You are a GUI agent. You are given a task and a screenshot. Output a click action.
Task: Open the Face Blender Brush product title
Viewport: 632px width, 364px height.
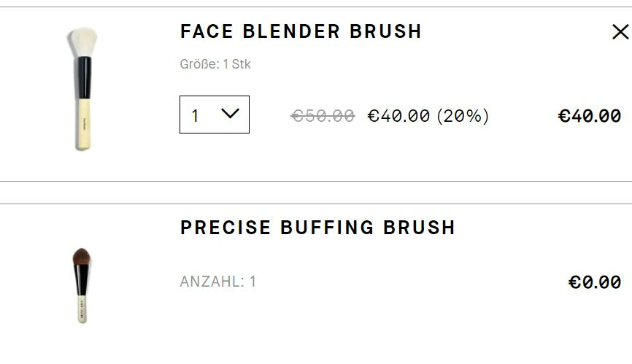click(301, 31)
